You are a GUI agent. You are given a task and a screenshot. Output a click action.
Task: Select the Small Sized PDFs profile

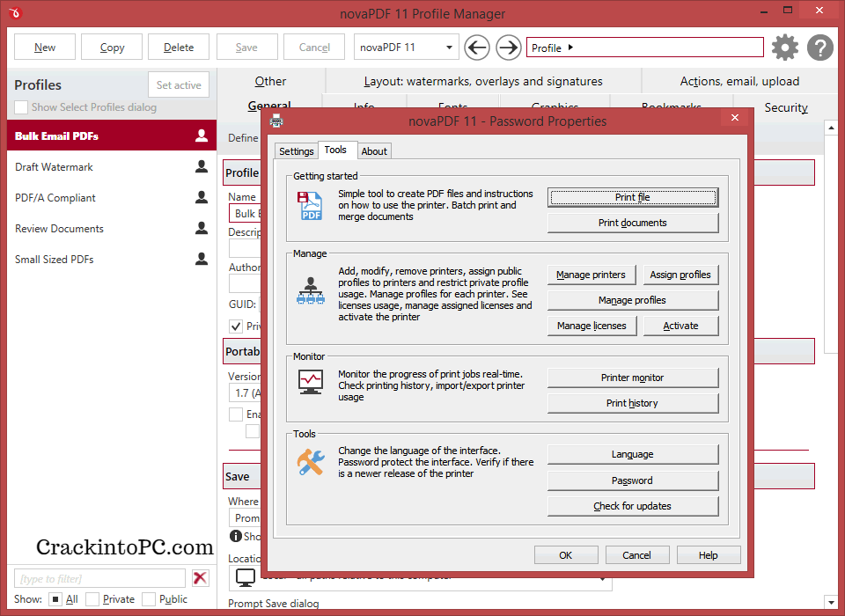[x=112, y=259]
